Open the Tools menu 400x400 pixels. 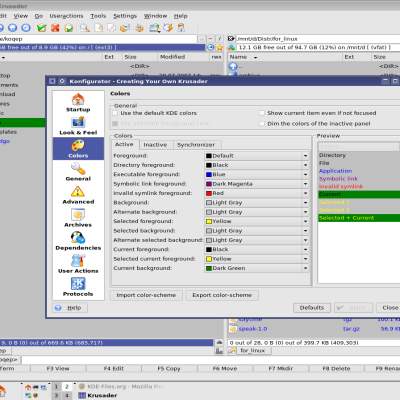98,16
